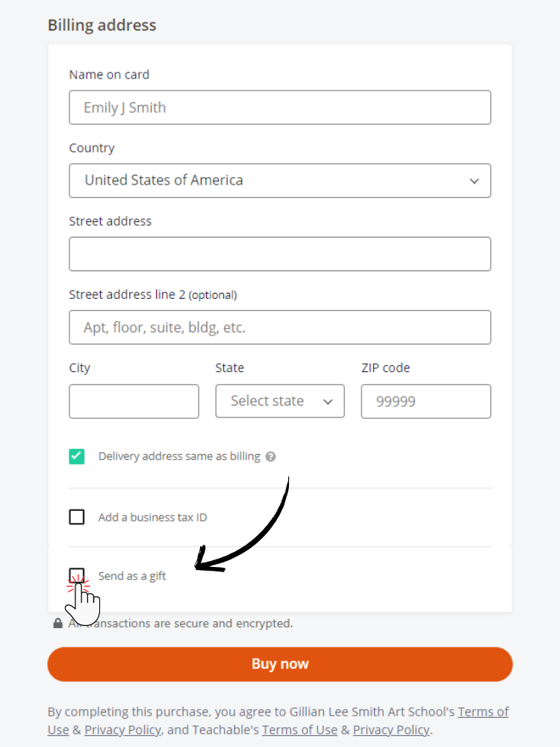Check the Add a business tax ID box

click(77, 517)
